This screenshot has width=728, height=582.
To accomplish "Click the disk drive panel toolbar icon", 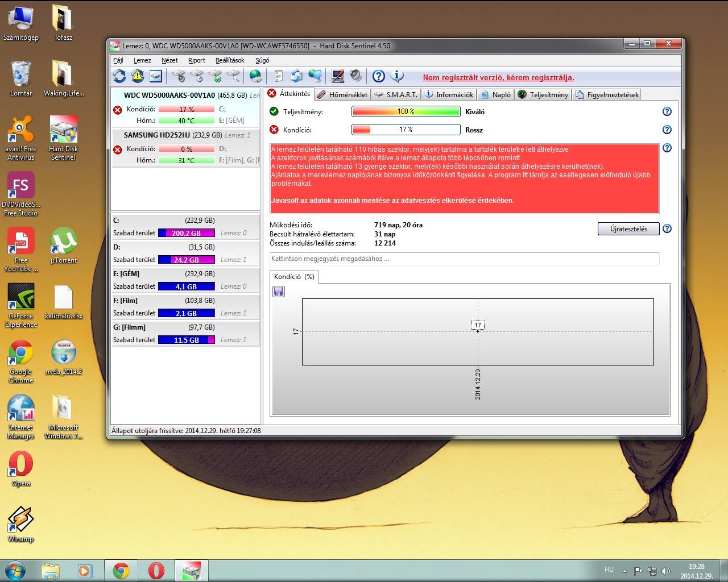I will point(156,76).
